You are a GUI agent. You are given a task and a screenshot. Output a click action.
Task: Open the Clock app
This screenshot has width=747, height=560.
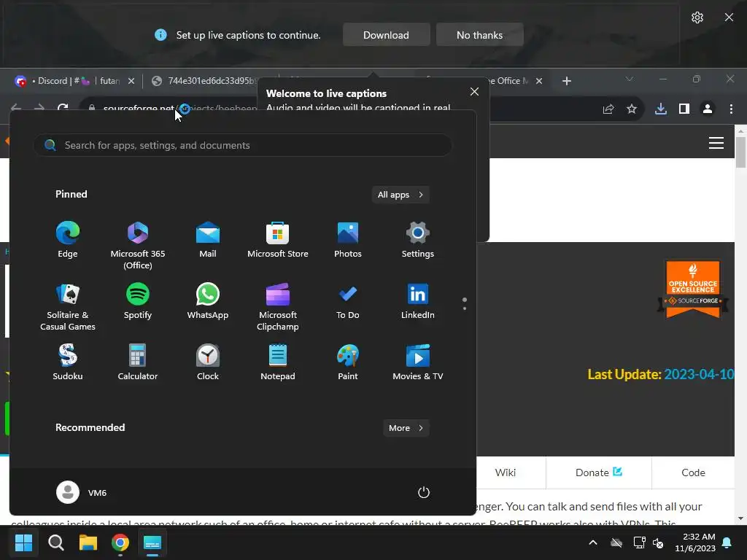tap(208, 362)
